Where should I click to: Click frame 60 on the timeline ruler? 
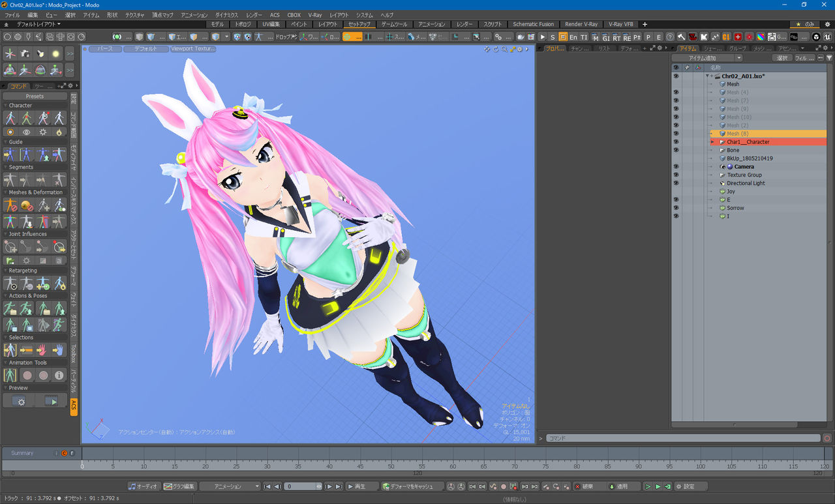[x=453, y=466]
